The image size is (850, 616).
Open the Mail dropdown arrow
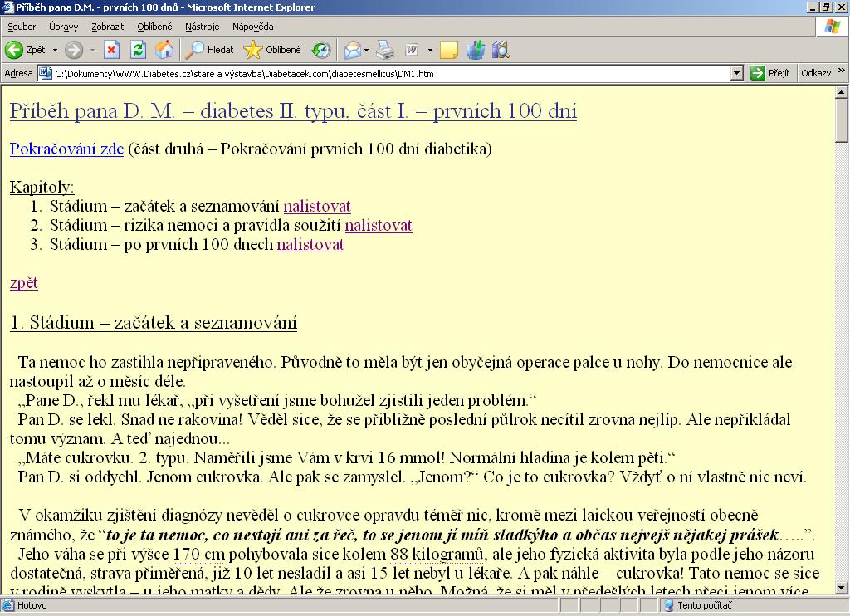pyautogui.click(x=366, y=50)
